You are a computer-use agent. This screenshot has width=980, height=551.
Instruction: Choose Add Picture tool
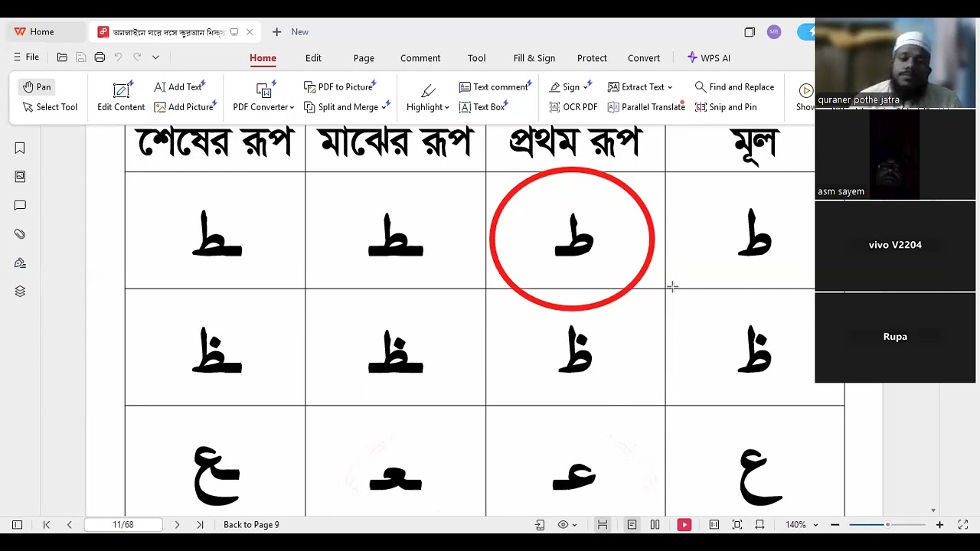(x=184, y=107)
